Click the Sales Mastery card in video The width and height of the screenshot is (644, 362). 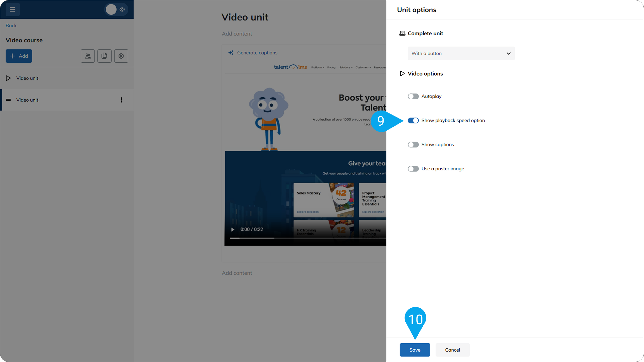[x=323, y=200]
